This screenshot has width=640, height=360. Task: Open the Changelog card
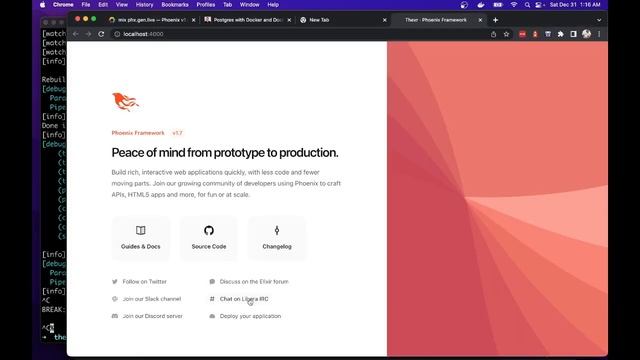pos(277,238)
